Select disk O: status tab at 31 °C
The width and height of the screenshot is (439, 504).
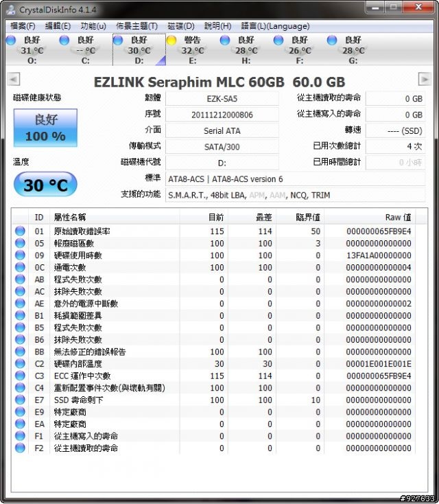(32, 50)
